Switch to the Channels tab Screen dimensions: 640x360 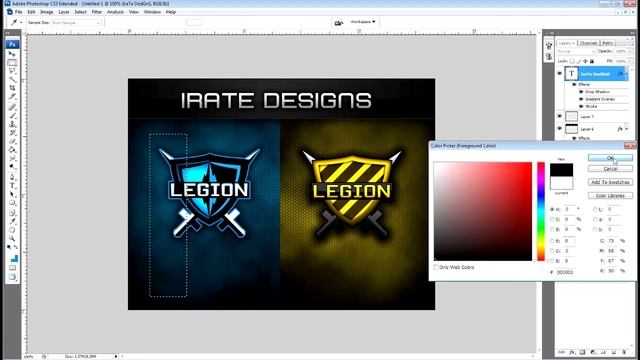589,43
